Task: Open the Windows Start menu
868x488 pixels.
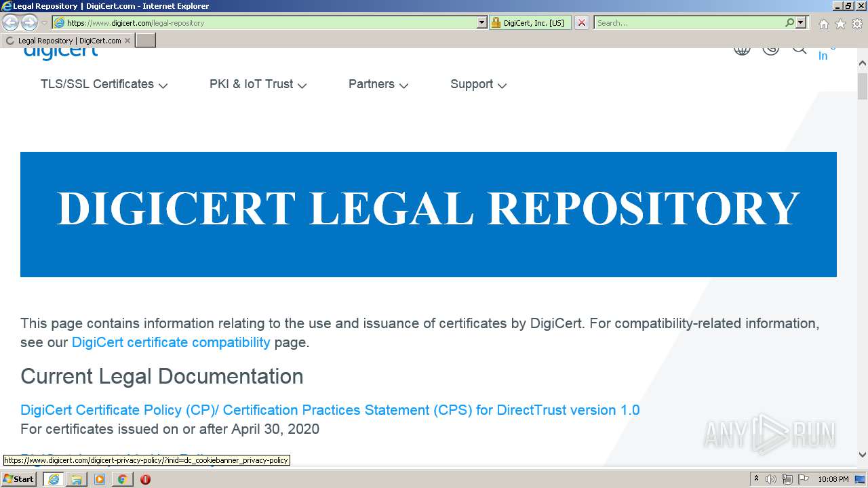Action: pyautogui.click(x=18, y=479)
